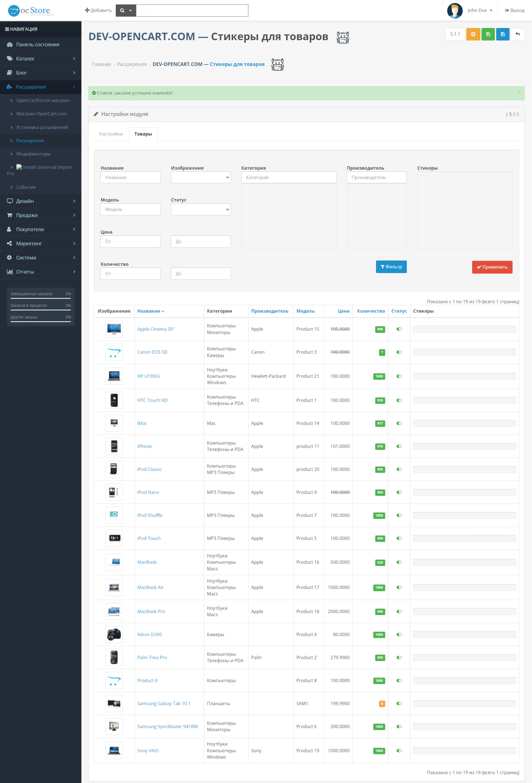Focus the Категория filter field
This screenshot has height=783, width=532.
(x=289, y=178)
